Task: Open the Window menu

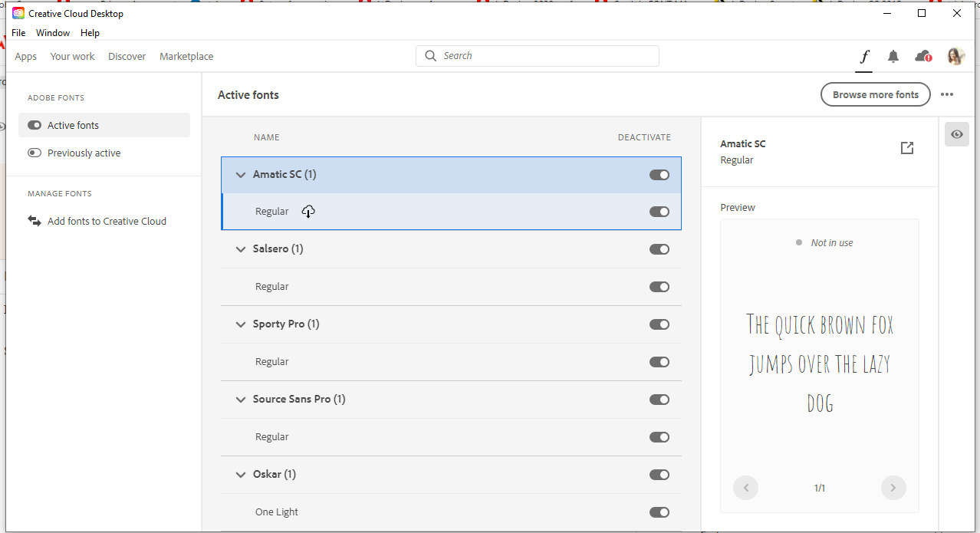Action: [53, 33]
